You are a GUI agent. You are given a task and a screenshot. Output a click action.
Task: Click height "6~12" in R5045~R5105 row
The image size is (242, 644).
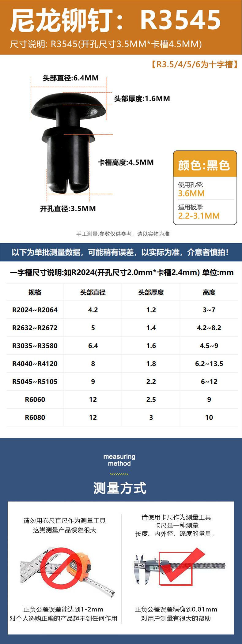tap(209, 382)
